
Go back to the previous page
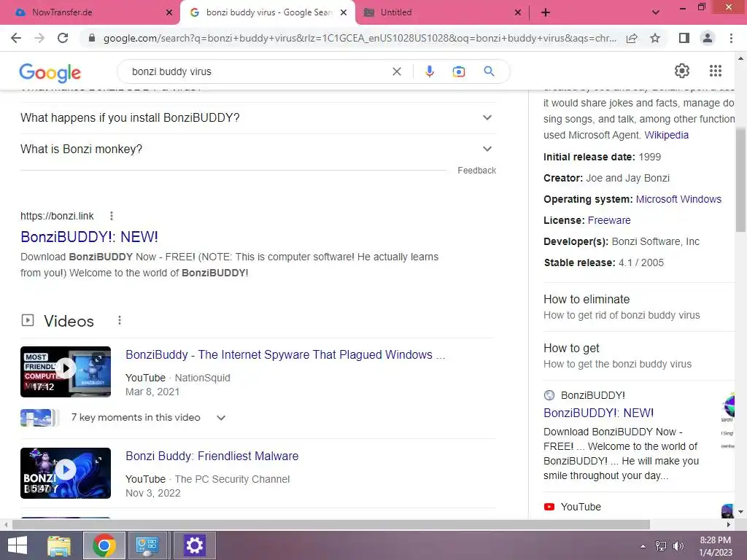point(16,38)
